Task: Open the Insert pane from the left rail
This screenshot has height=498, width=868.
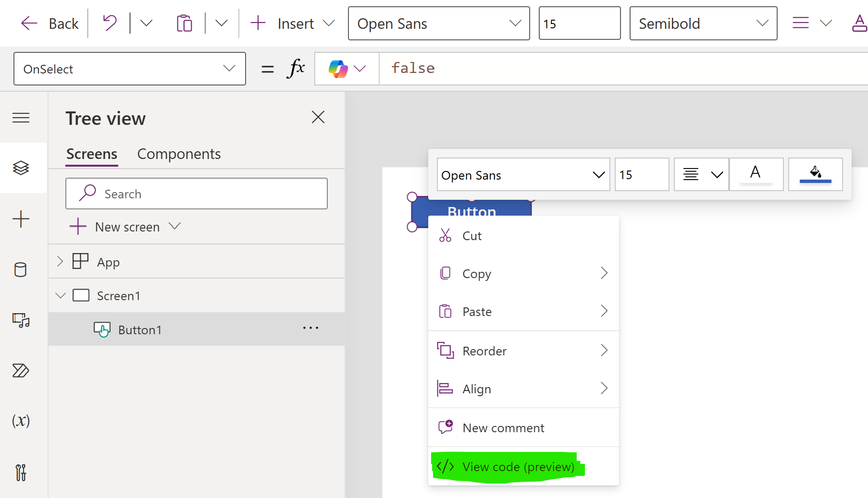Action: click(x=21, y=219)
